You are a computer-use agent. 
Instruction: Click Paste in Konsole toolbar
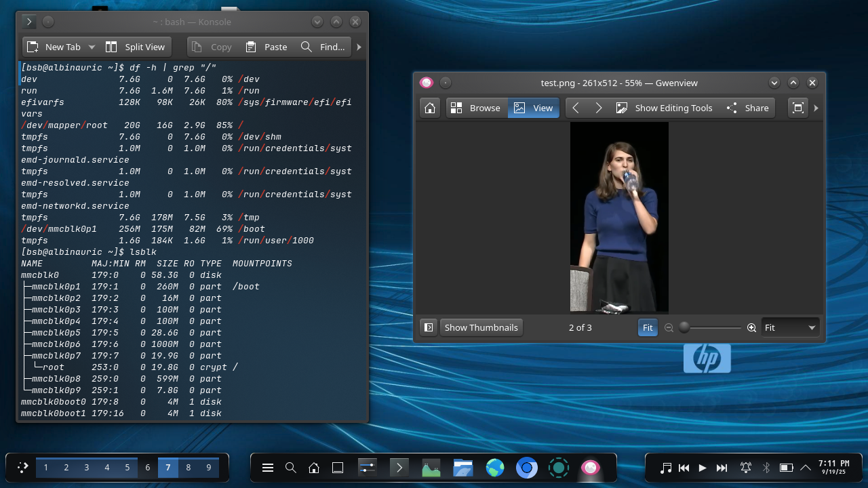coord(267,47)
